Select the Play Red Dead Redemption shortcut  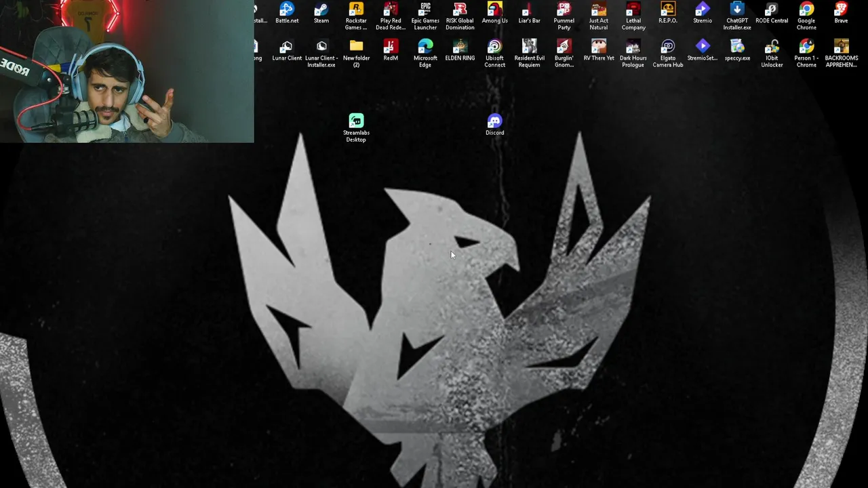click(391, 16)
